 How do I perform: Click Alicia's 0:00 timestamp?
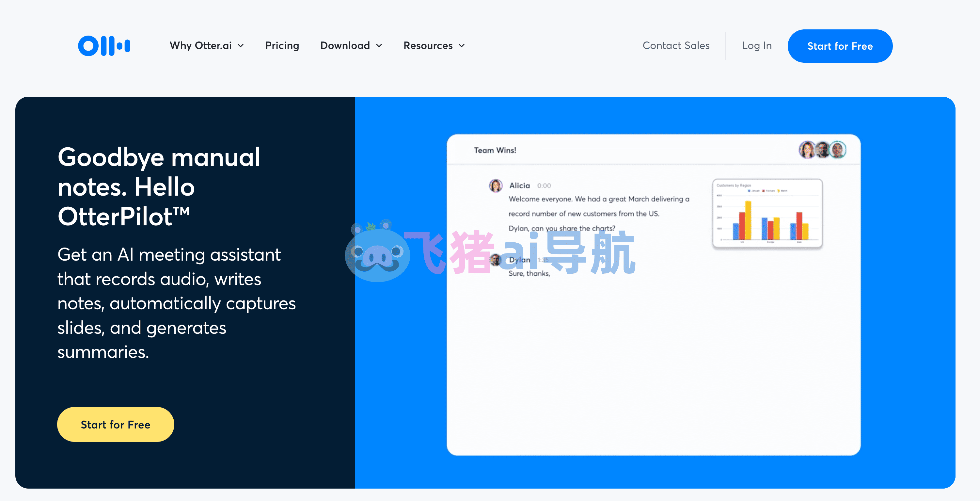point(544,186)
